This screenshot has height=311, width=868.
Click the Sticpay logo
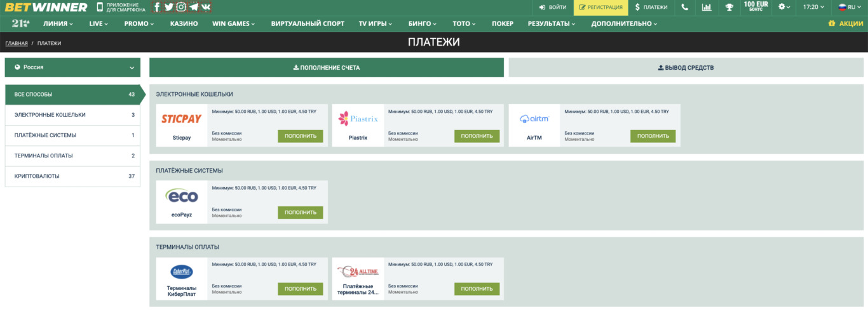click(x=182, y=119)
